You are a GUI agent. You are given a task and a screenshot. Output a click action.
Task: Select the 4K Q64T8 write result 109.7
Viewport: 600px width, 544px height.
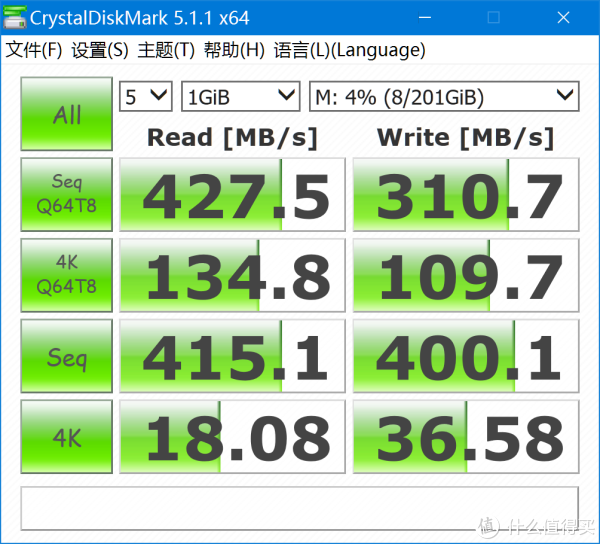[466, 275]
